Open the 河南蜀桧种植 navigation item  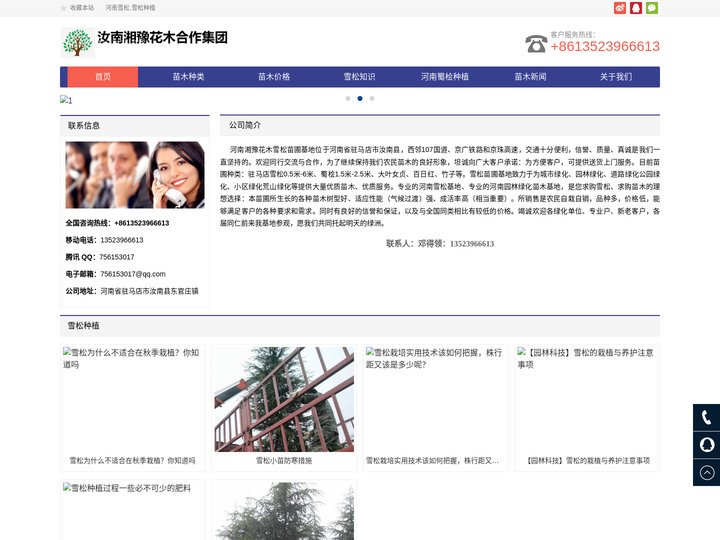click(444, 77)
